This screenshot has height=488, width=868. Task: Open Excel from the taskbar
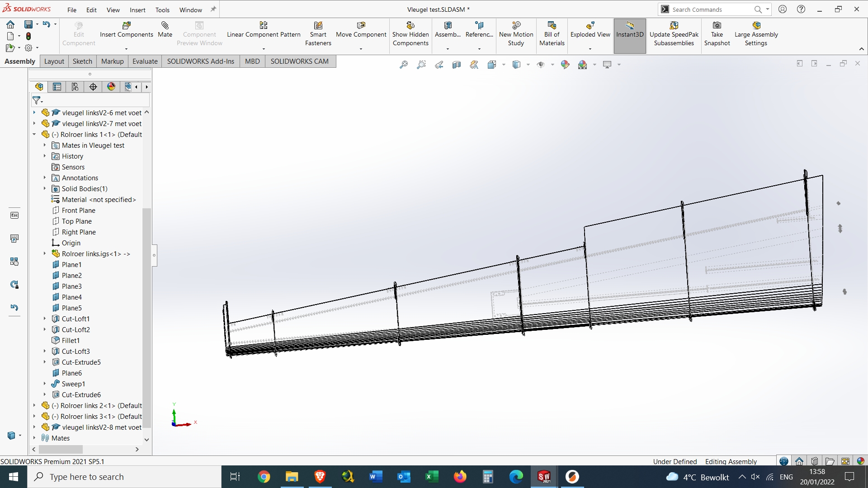click(x=432, y=477)
